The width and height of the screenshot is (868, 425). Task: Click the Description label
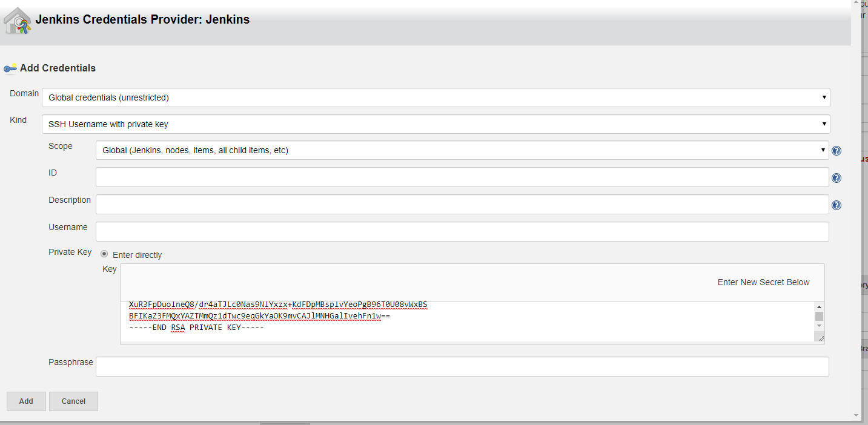pos(70,200)
